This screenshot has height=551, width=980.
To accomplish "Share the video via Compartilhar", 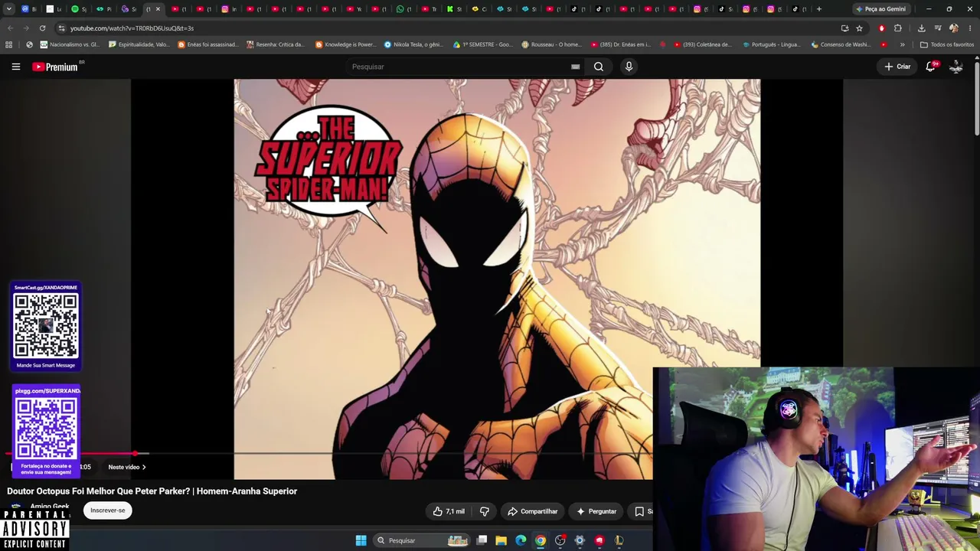I will pyautogui.click(x=533, y=511).
